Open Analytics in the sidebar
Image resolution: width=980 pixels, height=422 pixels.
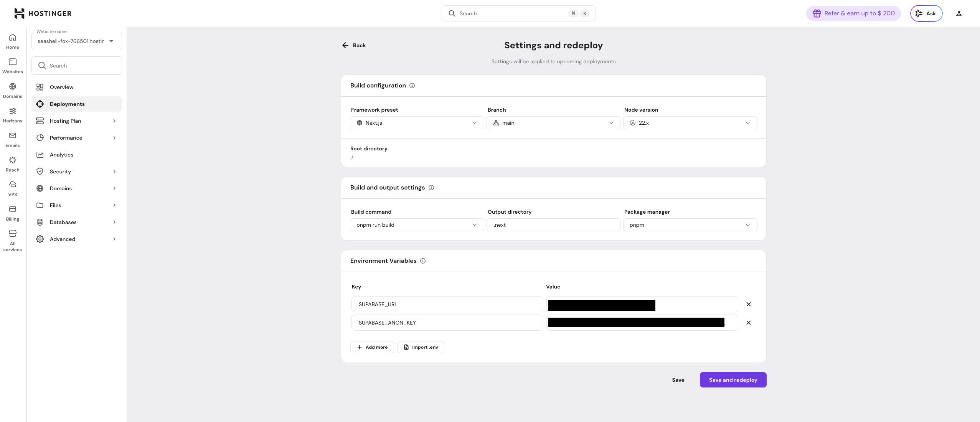coord(61,155)
